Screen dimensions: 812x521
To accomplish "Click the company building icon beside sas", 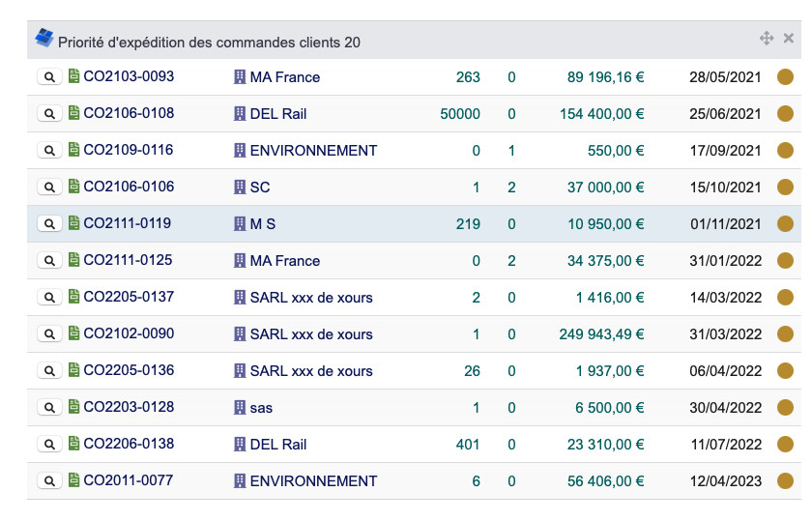I will pos(240,408).
